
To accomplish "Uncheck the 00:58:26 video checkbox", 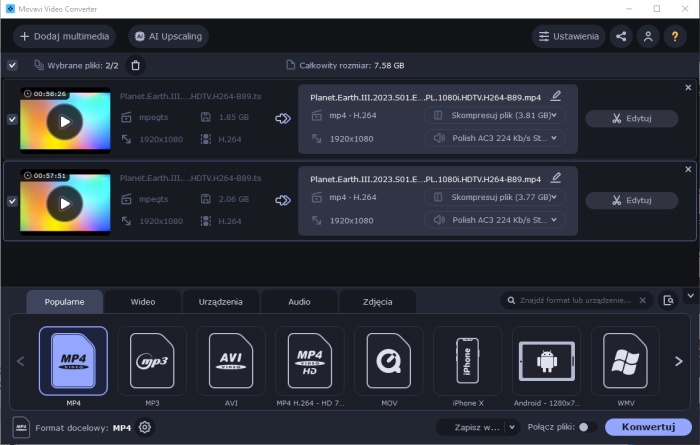I will click(x=12, y=119).
